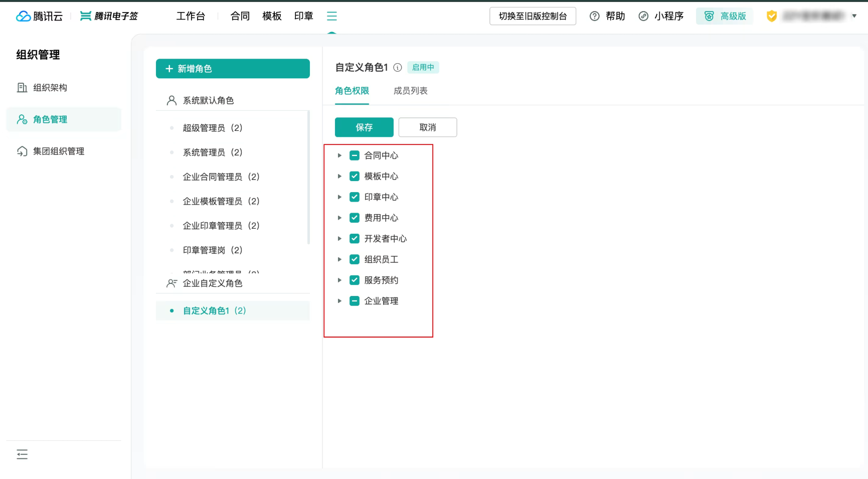Click the 腾讯电子签 logo

[x=109, y=16]
